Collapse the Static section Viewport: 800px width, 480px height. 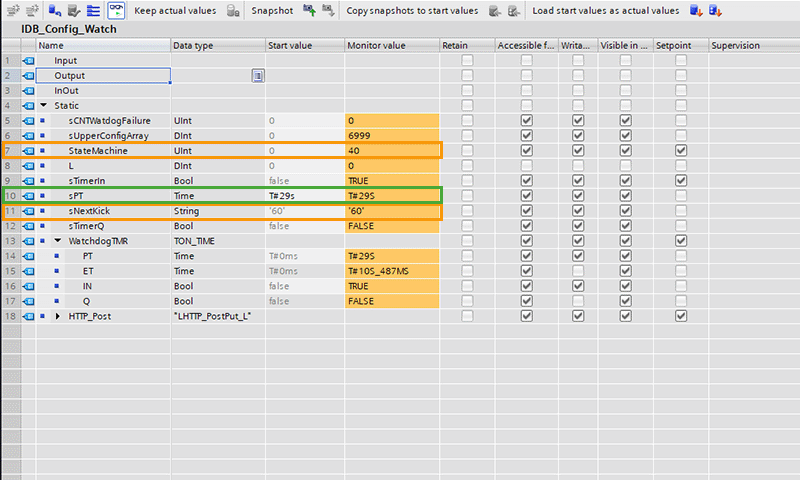(x=44, y=106)
